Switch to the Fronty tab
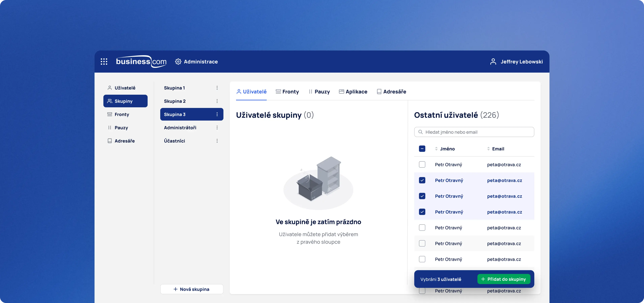The height and width of the screenshot is (303, 644). [287, 92]
